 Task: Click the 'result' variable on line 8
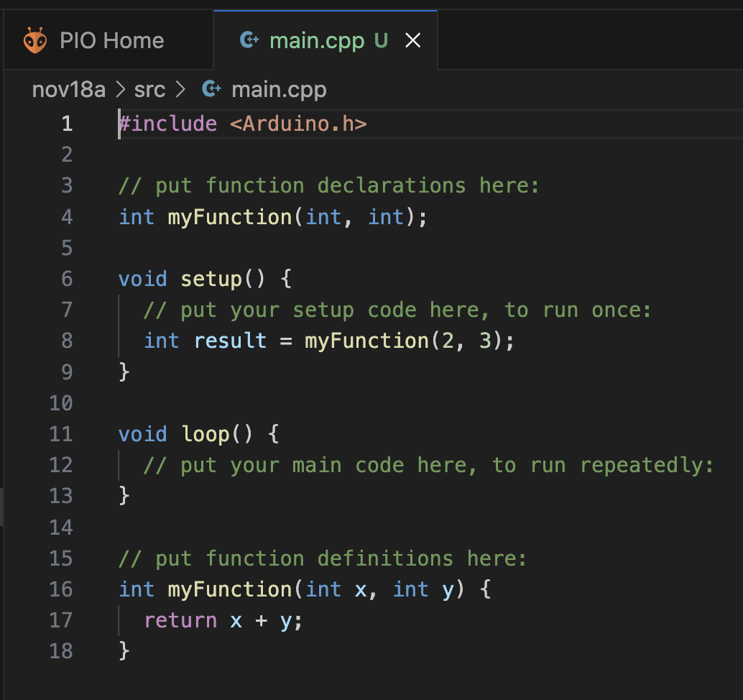click(230, 341)
